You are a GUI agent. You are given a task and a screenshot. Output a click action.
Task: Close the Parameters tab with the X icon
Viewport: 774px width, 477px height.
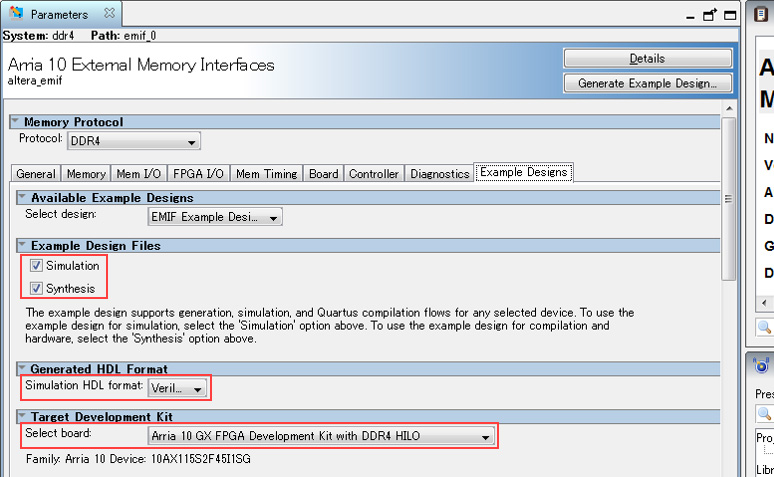coord(110,14)
